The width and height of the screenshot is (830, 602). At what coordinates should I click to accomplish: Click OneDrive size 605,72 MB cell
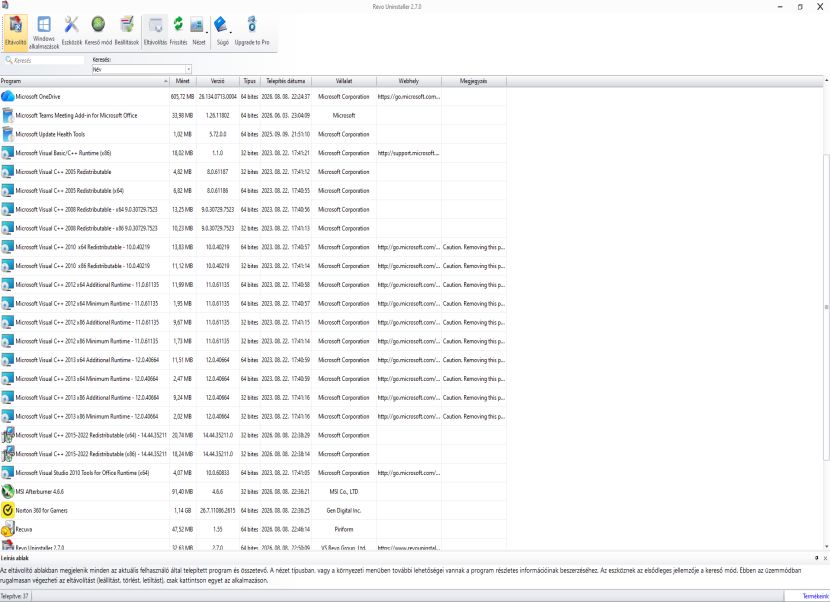tap(183, 96)
